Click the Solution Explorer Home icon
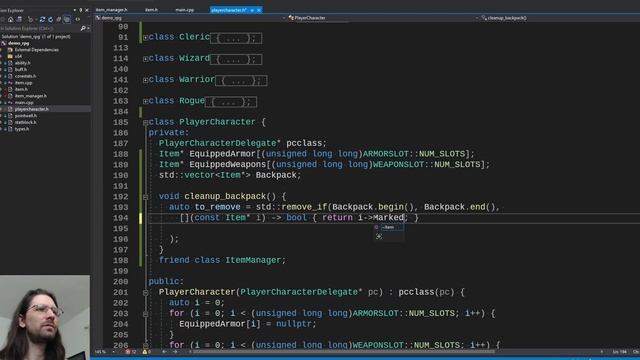 coord(11,19)
